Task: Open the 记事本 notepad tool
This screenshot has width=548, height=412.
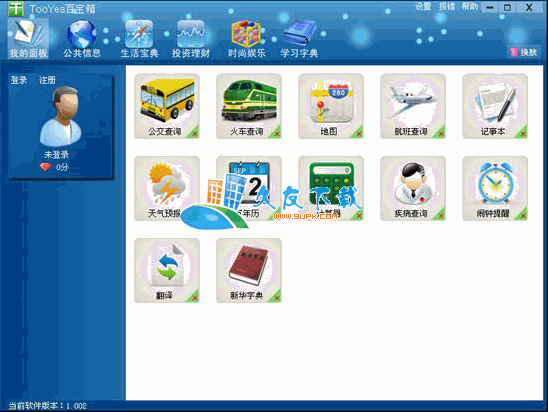Action: pyautogui.click(x=495, y=106)
